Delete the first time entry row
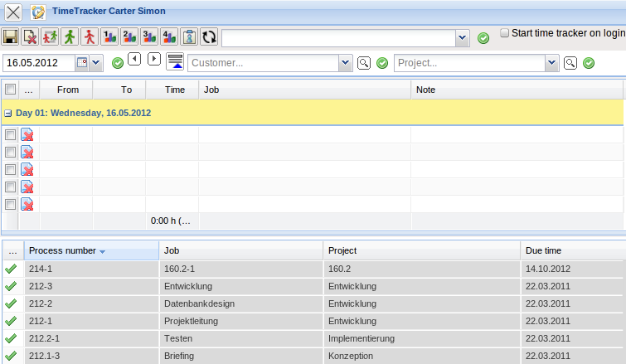 (x=27, y=135)
